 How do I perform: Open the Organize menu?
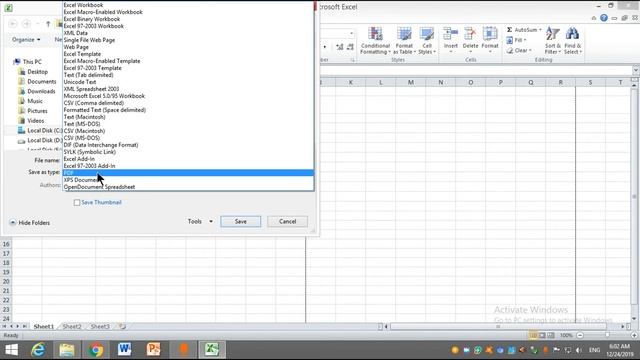(26, 40)
